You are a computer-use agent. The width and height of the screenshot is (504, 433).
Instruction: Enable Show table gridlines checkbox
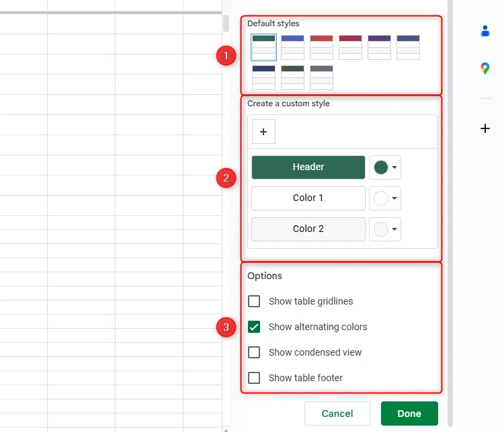tap(254, 301)
